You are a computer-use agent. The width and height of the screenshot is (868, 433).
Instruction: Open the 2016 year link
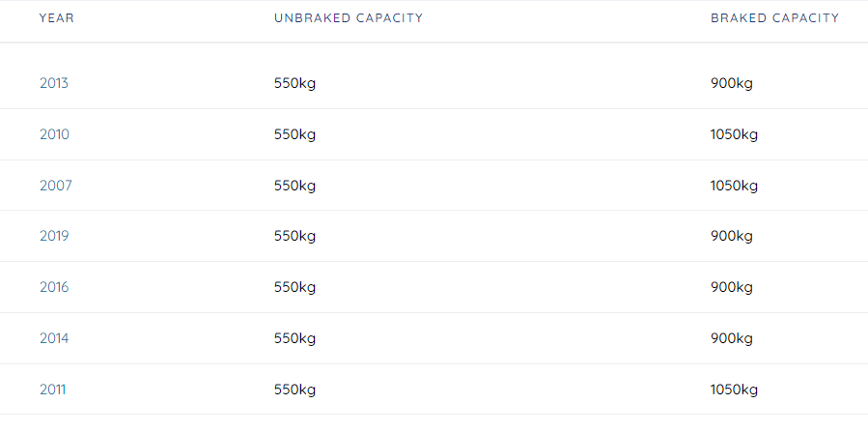click(54, 287)
